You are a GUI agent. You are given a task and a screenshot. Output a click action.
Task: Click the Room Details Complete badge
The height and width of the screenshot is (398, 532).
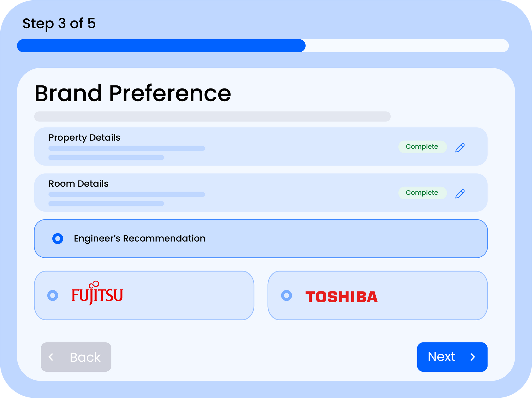[x=422, y=193]
